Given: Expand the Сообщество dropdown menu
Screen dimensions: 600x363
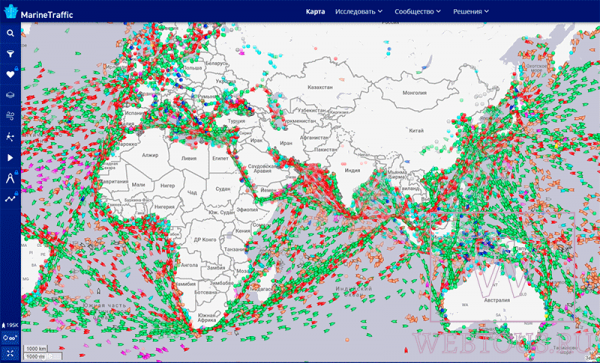Looking at the screenshot, I should coord(417,11).
